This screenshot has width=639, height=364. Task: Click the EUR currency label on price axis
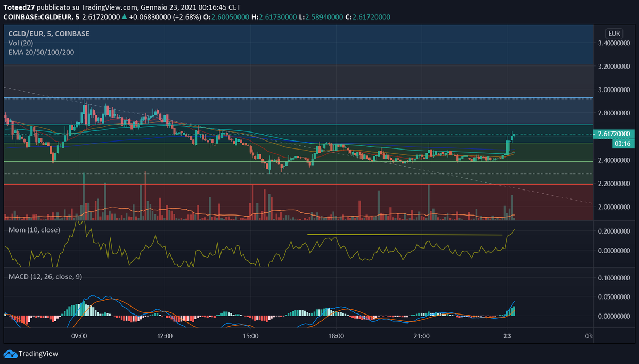(615, 32)
